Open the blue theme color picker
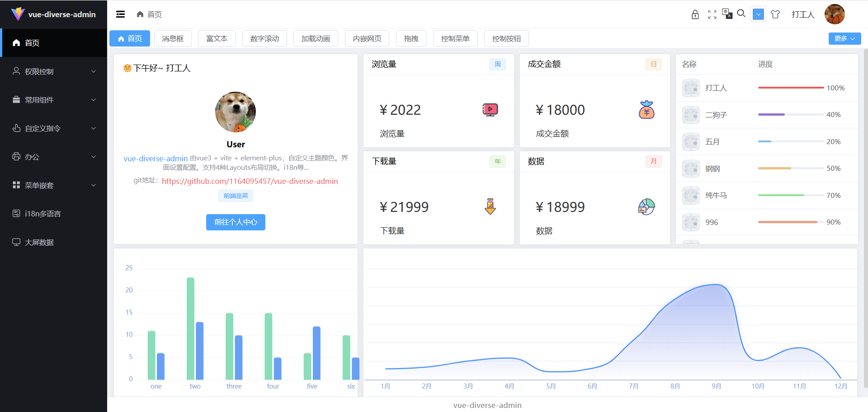This screenshot has height=412, width=868. pyautogui.click(x=758, y=14)
